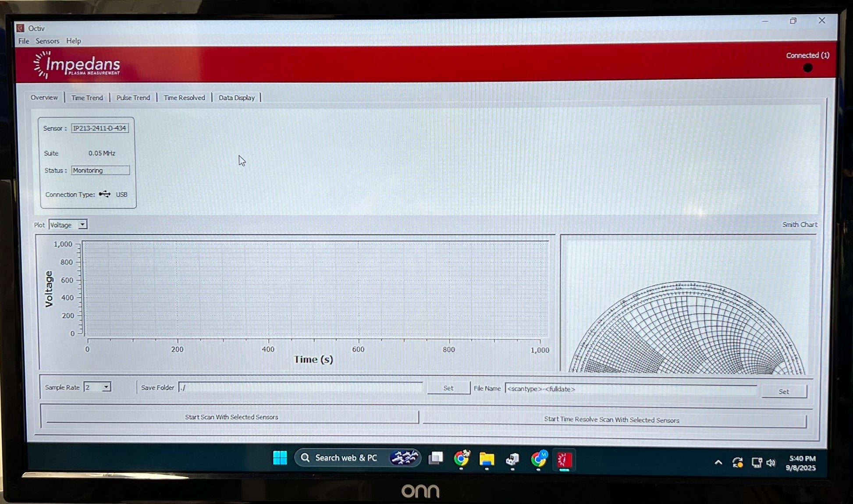Click Set next to Save Folder

[448, 388]
